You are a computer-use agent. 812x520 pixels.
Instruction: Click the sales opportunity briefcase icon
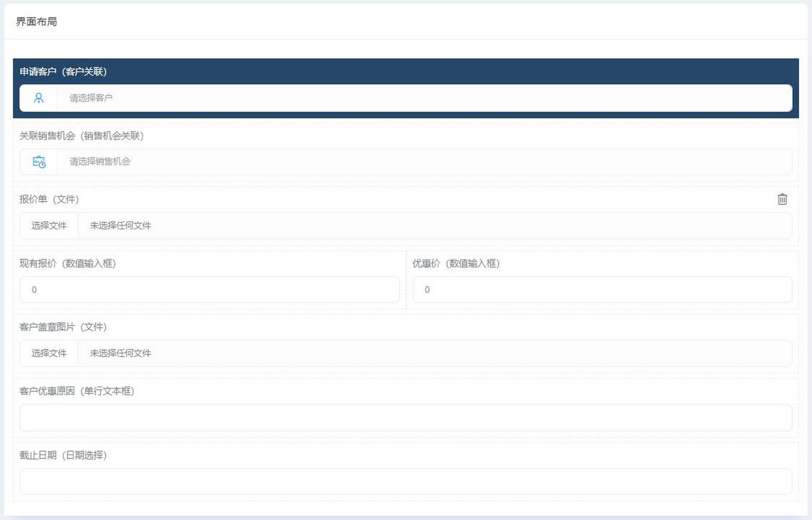click(39, 162)
